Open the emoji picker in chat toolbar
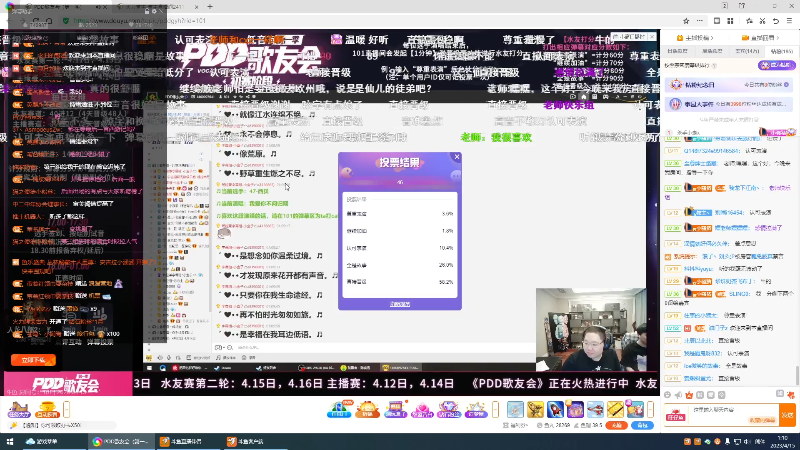 (667, 395)
